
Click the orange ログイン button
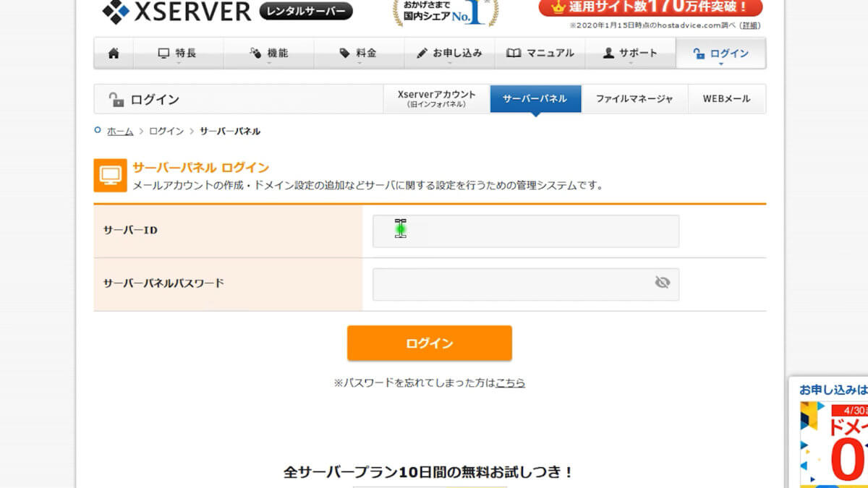coord(430,343)
